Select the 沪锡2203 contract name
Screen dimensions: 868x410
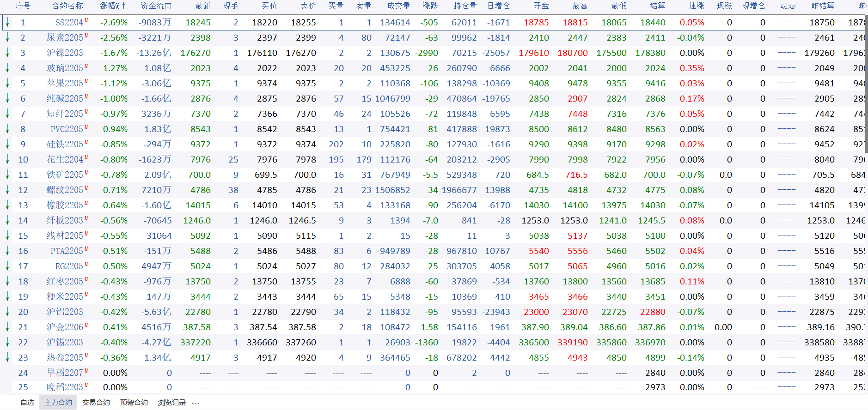coord(65,342)
